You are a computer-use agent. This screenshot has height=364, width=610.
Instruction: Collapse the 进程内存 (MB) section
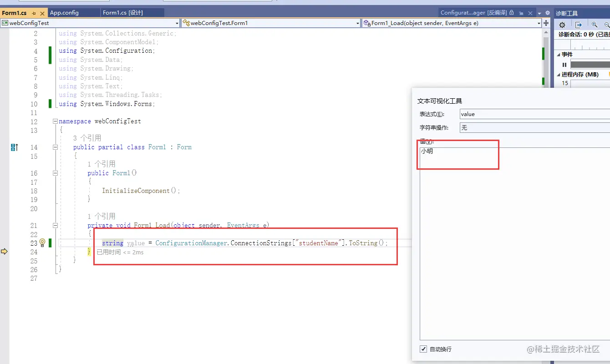click(558, 75)
